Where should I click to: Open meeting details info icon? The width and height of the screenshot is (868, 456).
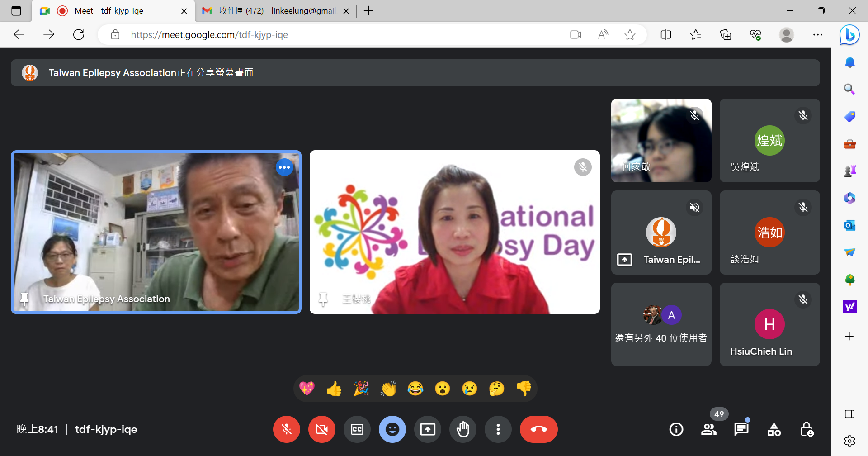(676, 429)
